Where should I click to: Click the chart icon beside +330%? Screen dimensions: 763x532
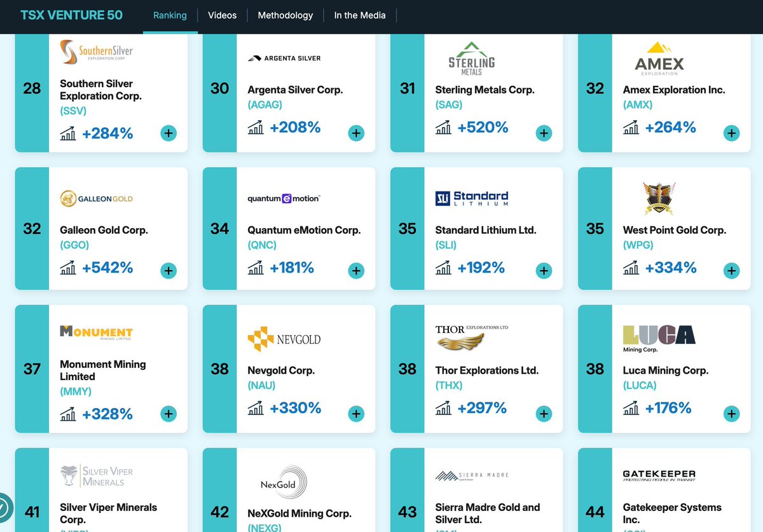[255, 408]
